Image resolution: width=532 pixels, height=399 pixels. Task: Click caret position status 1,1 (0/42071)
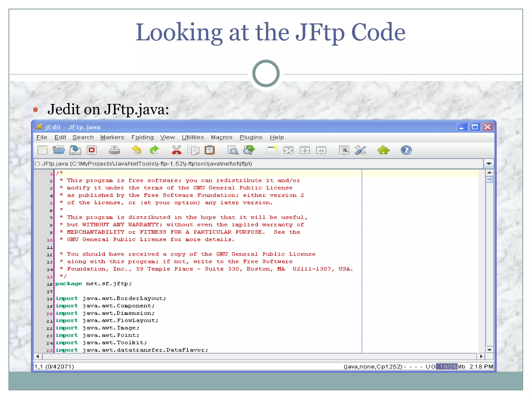(x=54, y=367)
